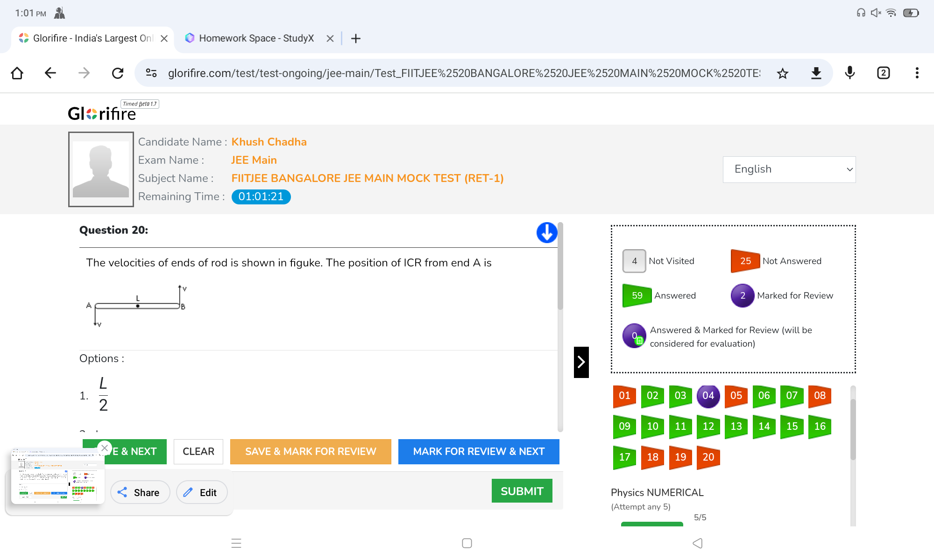Select the English language dropdown
Screen dimensions: 934x560
coord(790,168)
